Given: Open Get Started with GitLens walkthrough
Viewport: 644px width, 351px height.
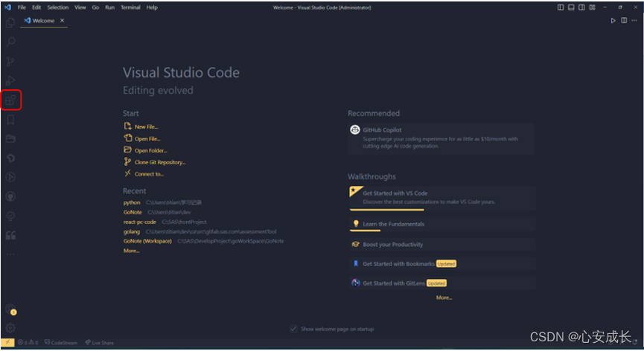Looking at the screenshot, I should [442, 283].
